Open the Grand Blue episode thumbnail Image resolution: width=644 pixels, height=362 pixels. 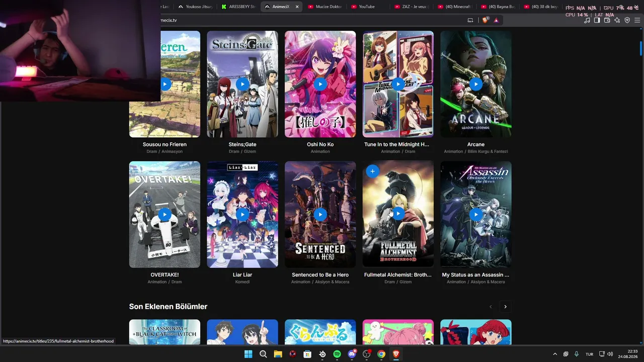pyautogui.click(x=320, y=332)
